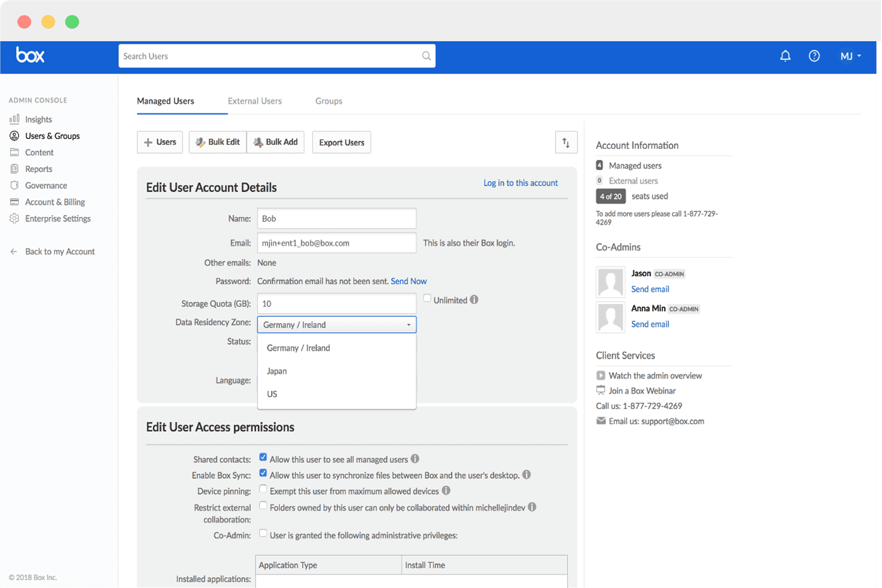Click Send email under Jason
This screenshot has height=588, width=882.
pyautogui.click(x=650, y=289)
